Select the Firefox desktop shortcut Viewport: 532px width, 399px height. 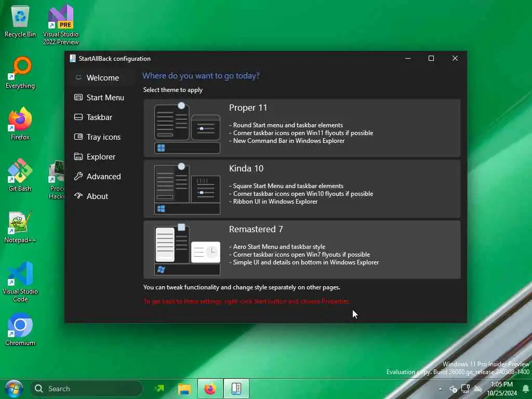[x=20, y=124]
